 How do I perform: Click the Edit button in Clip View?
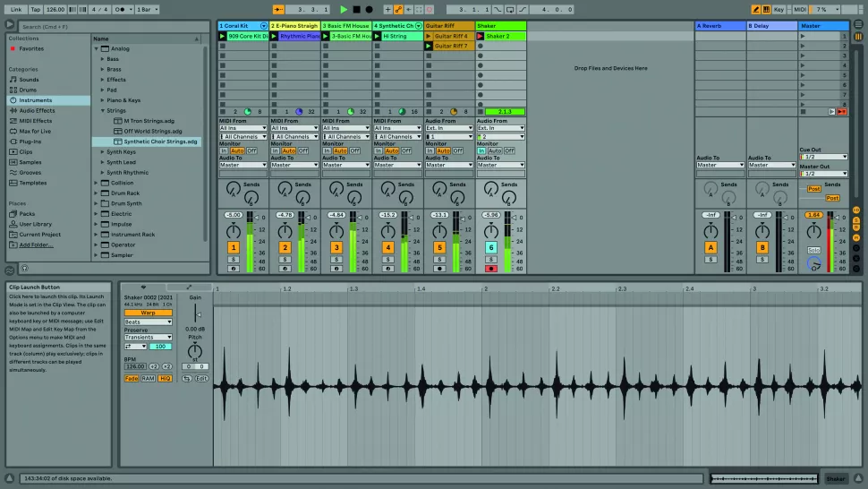pyautogui.click(x=201, y=379)
